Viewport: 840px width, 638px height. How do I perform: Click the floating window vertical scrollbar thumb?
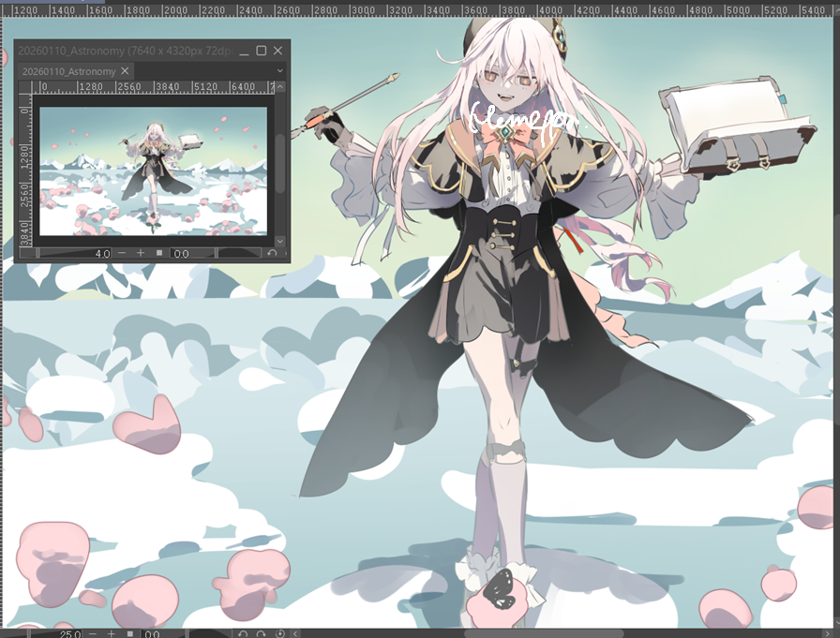280,163
